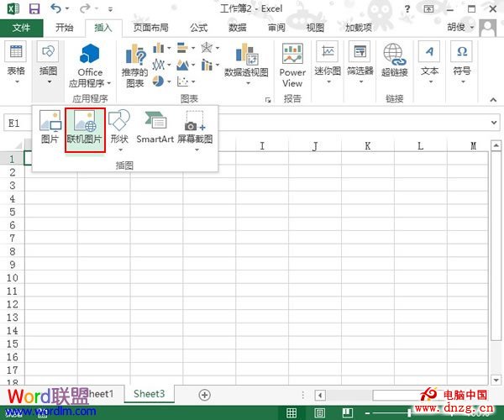The width and height of the screenshot is (504, 420).
Task: Click the zoom out minus button
Action: 367,413
